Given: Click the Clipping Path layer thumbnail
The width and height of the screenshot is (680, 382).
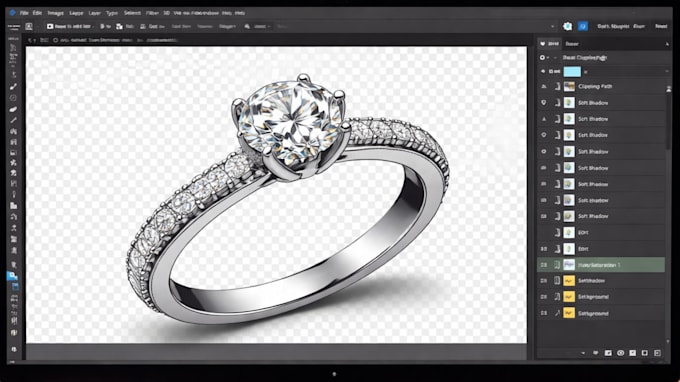Looking at the screenshot, I should tap(569, 86).
